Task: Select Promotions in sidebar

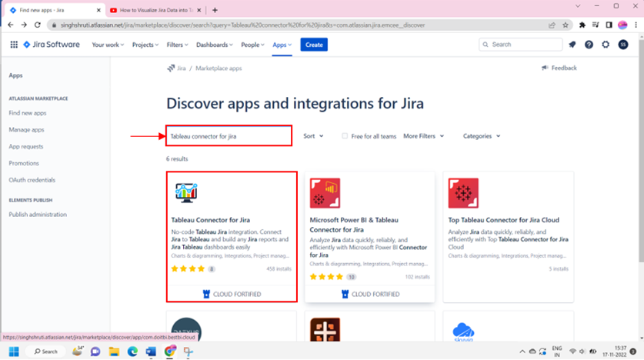Action: click(24, 163)
